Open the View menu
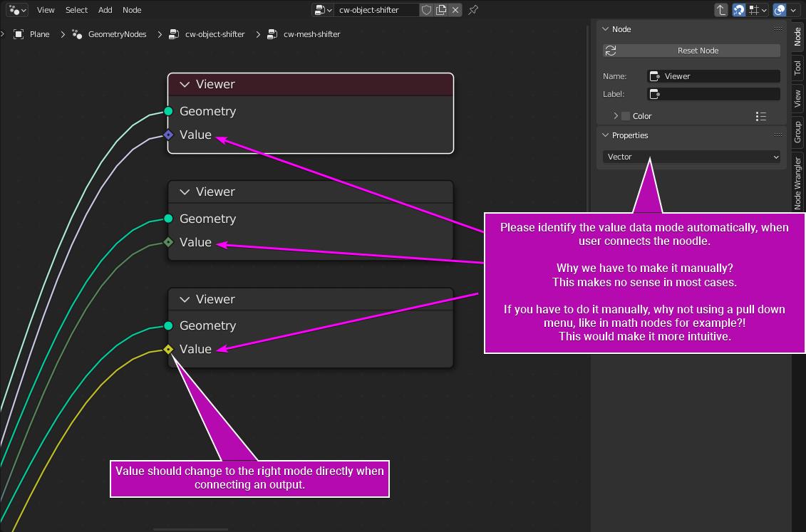 (x=46, y=10)
